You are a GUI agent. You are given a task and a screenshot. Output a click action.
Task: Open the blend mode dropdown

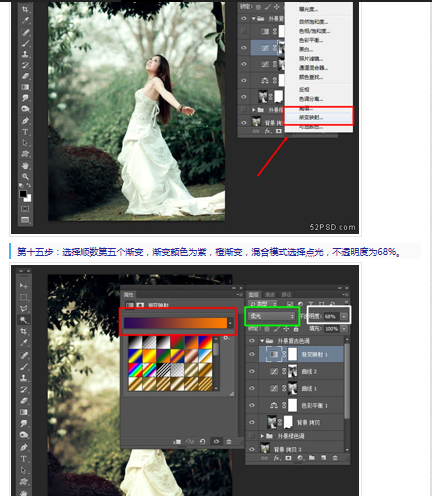[x=272, y=316]
